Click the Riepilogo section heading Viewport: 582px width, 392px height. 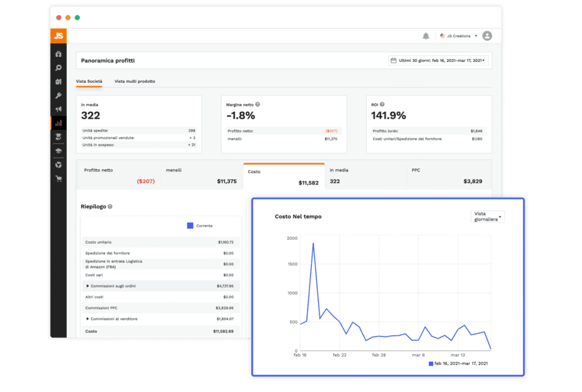tap(93, 207)
